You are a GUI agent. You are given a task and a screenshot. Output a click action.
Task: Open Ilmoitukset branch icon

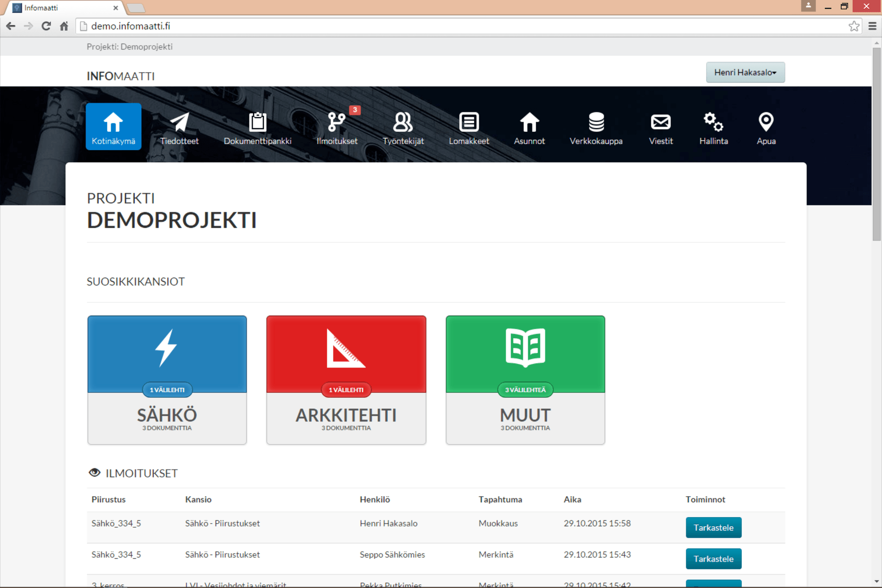coord(336,122)
